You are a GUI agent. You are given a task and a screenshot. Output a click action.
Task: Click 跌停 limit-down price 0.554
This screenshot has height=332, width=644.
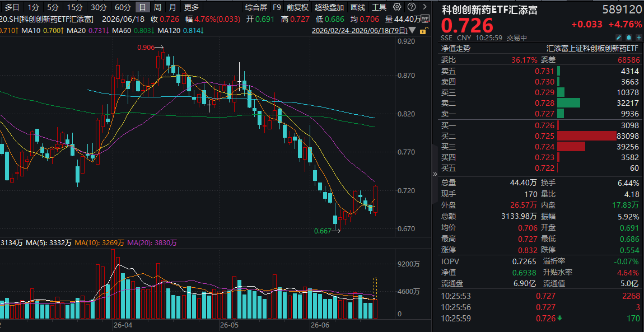630,250
